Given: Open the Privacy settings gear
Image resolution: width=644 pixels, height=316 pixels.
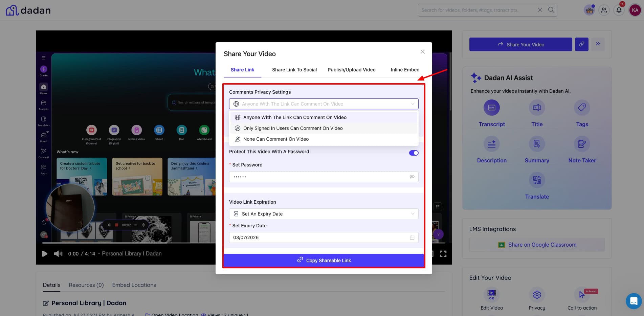Looking at the screenshot, I should pos(537,295).
